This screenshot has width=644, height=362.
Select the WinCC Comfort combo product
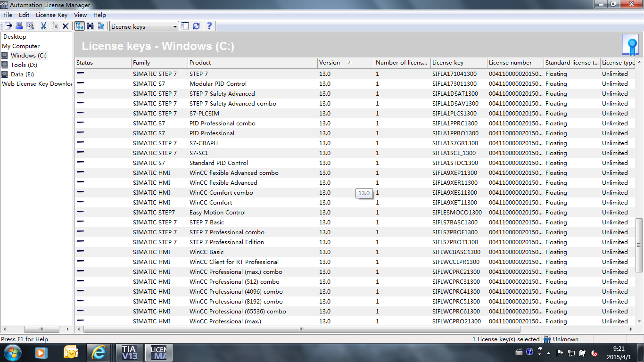(221, 193)
